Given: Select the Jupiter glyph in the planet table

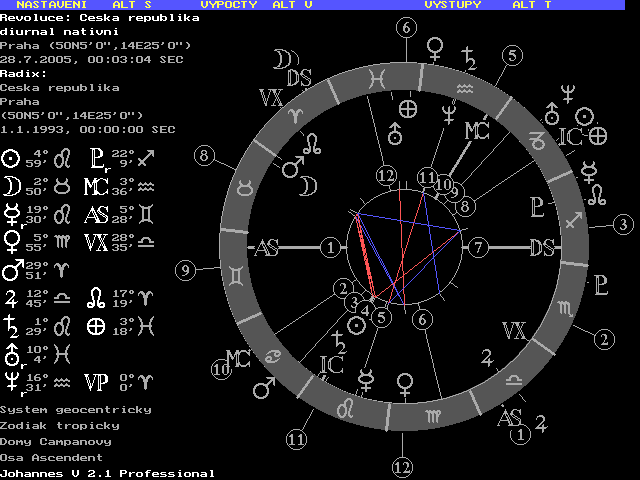Looking at the screenshot, I should [11, 297].
